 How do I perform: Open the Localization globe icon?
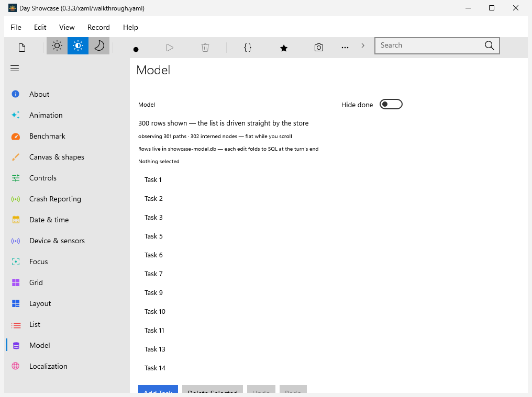point(16,366)
